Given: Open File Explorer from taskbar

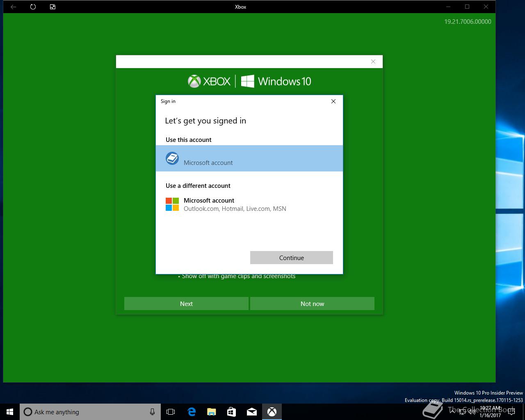Looking at the screenshot, I should click(211, 412).
